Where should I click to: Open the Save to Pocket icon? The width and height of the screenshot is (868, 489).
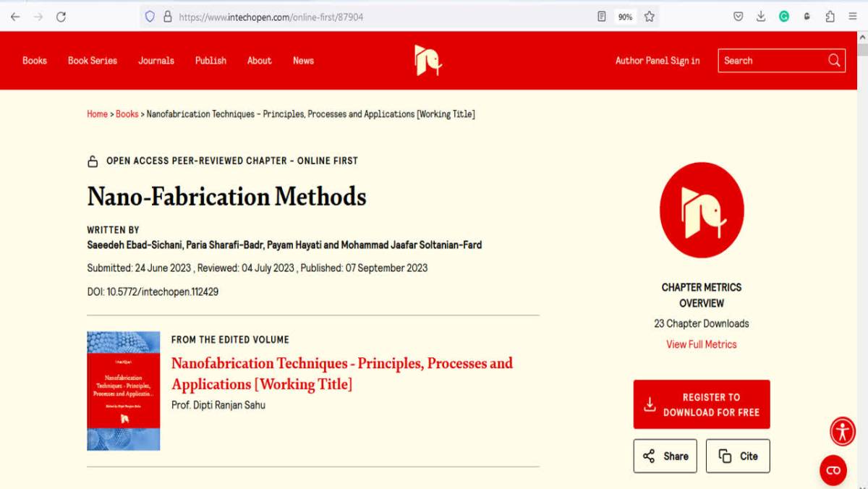click(x=738, y=17)
